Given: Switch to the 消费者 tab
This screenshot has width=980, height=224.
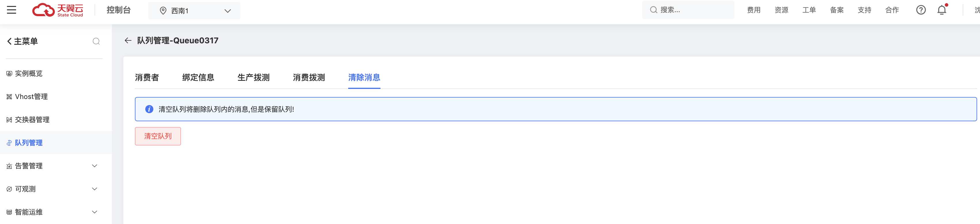Looking at the screenshot, I should [147, 77].
